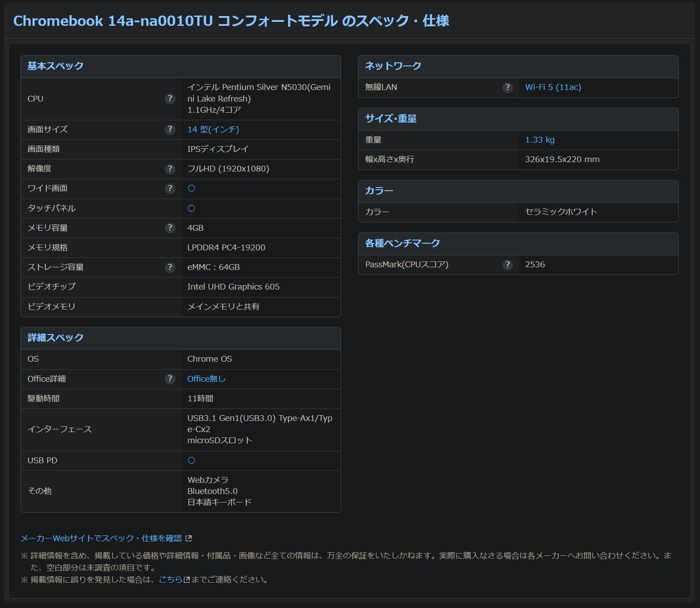
Task: Open the 14 型(インチ) screen size link
Action: (213, 130)
